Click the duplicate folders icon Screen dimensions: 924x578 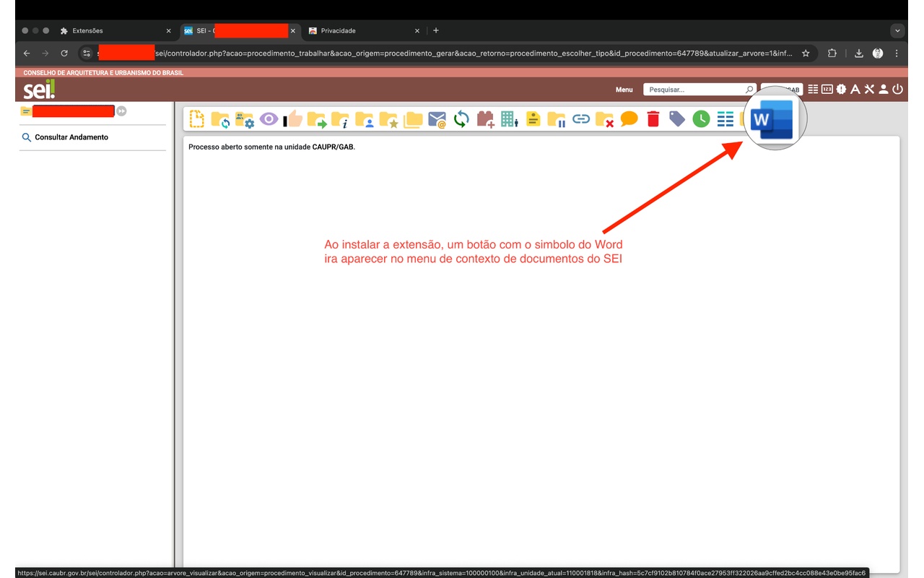(x=413, y=119)
